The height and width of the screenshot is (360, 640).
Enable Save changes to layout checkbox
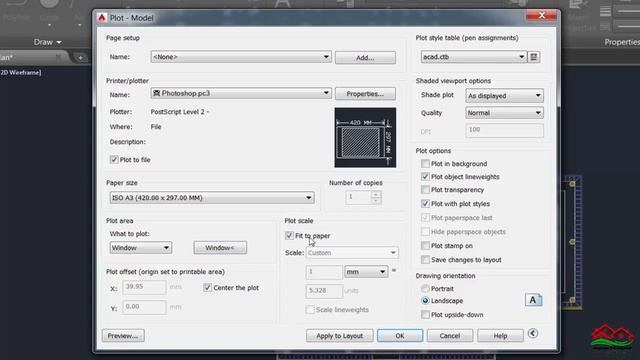[425, 260]
